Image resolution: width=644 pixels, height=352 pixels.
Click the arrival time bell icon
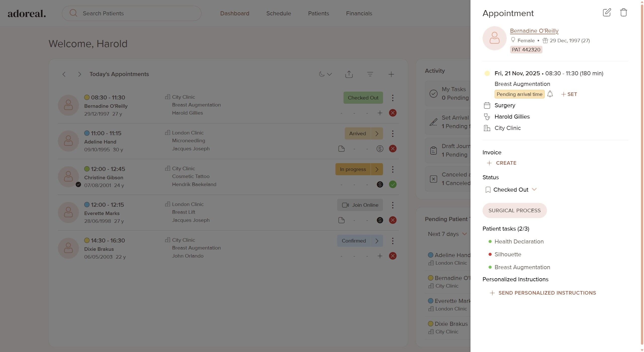[x=550, y=94]
